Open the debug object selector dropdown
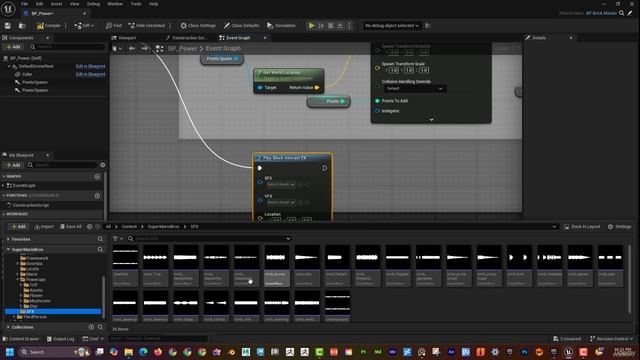This screenshot has width=640, height=360. 392,26
